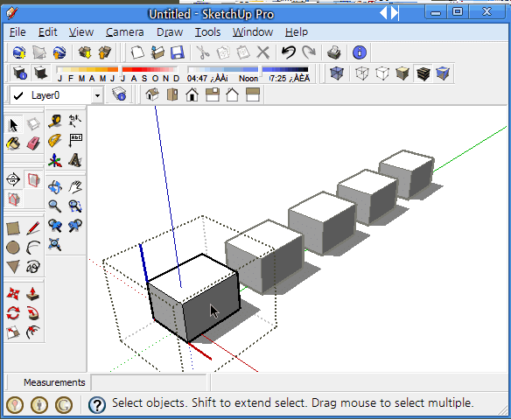This screenshot has width=511, height=420.
Task: Open the Model Info button
Action: (x=360, y=52)
